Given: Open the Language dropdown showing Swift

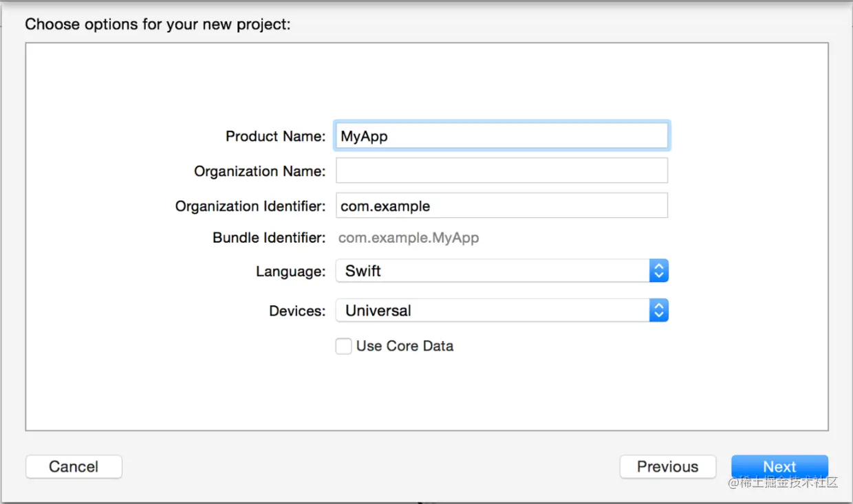Looking at the screenshot, I should (492, 271).
